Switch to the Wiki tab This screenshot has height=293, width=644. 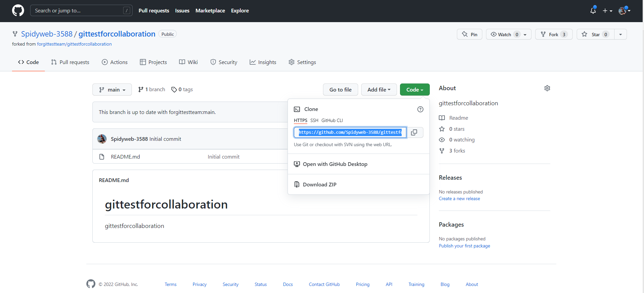click(x=188, y=62)
